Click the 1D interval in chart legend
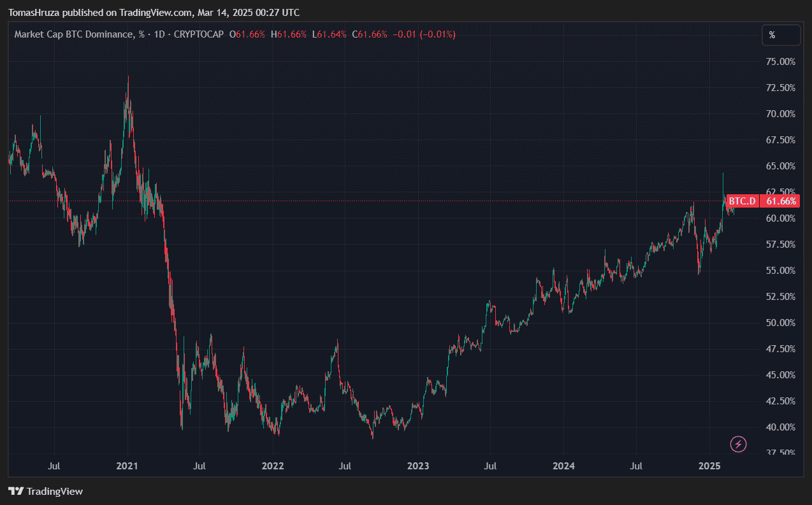The image size is (812, 505). (160, 34)
